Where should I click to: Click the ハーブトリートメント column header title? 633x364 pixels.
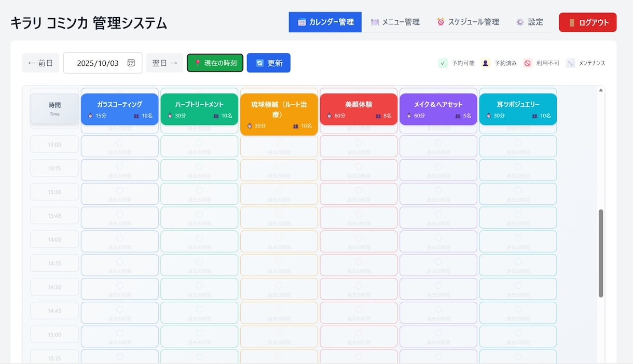199,104
